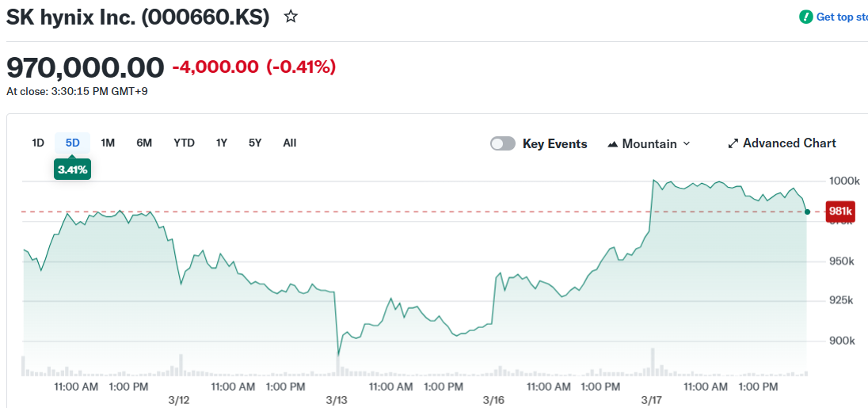The height and width of the screenshot is (408, 868).
Task: Open the Get top stocks link
Action: point(842,17)
